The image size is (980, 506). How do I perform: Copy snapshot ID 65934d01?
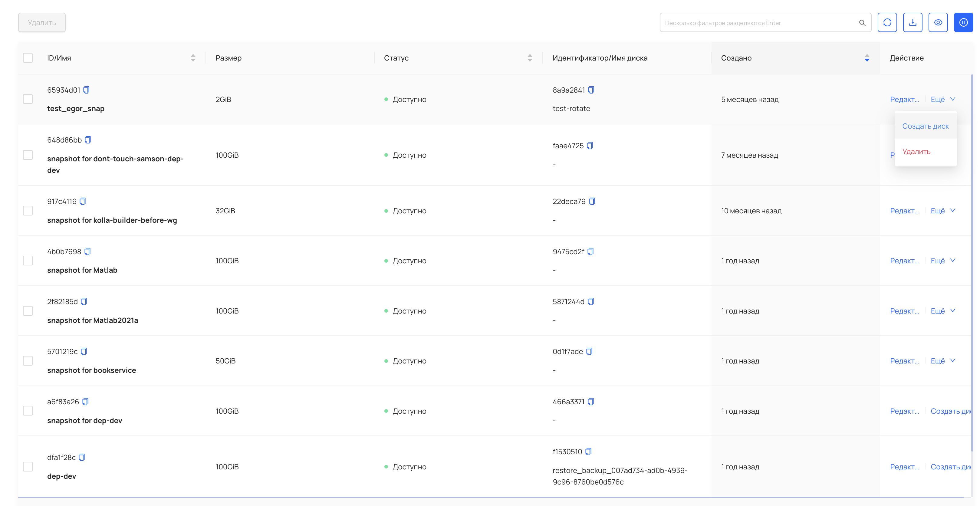pyautogui.click(x=86, y=90)
